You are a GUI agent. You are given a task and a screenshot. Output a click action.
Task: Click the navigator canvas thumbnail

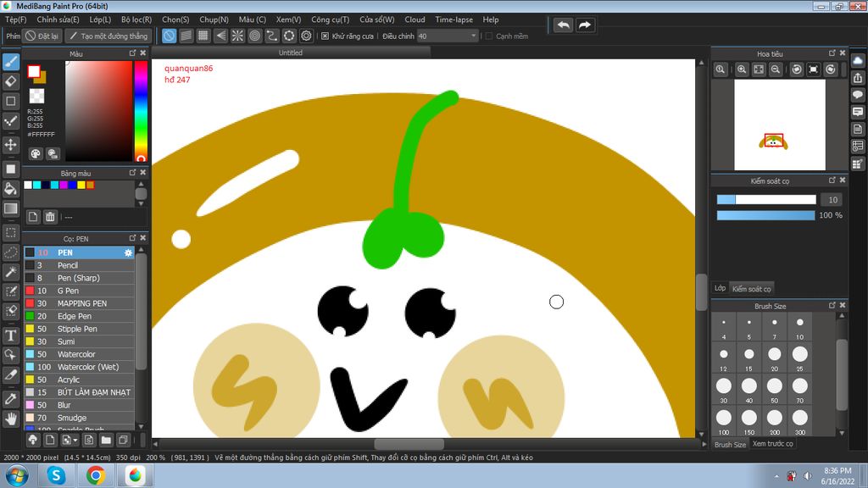(780, 125)
